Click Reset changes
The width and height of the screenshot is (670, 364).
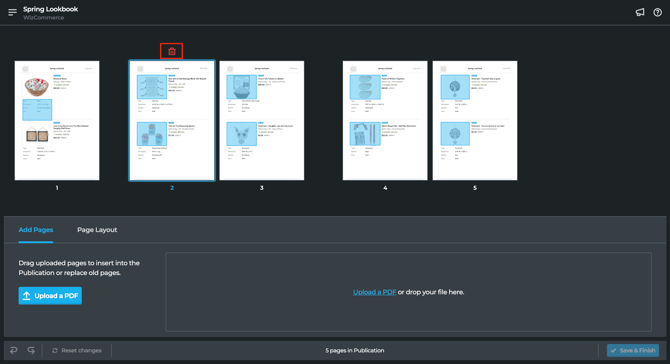[x=77, y=350]
